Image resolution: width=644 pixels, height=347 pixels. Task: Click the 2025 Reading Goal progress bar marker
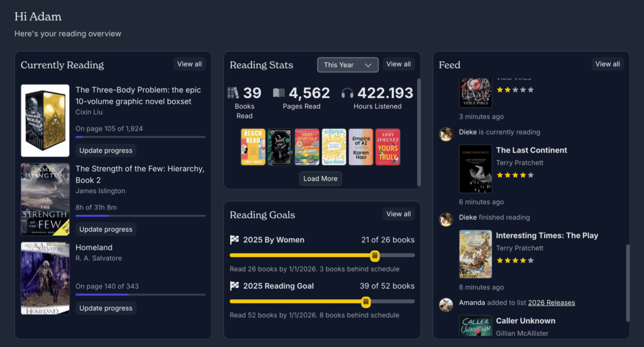tap(366, 302)
